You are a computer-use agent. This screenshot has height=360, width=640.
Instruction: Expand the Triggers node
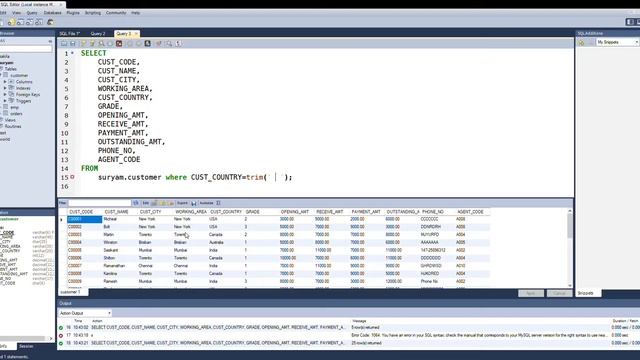5,101
